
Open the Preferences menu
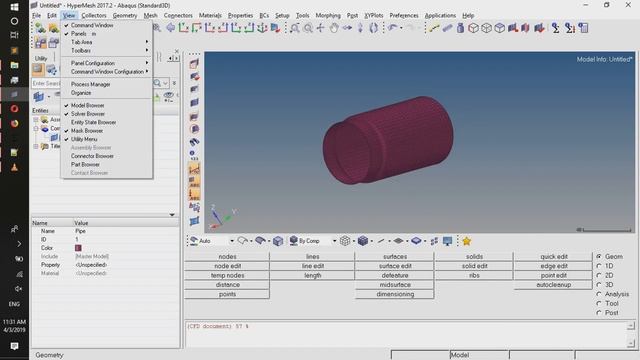[404, 16]
